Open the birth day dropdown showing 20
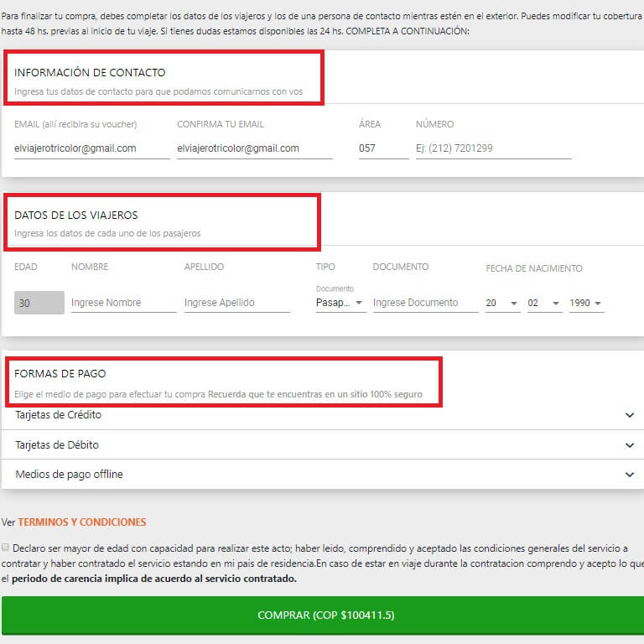Screen dimensions: 644x644 (x=502, y=303)
